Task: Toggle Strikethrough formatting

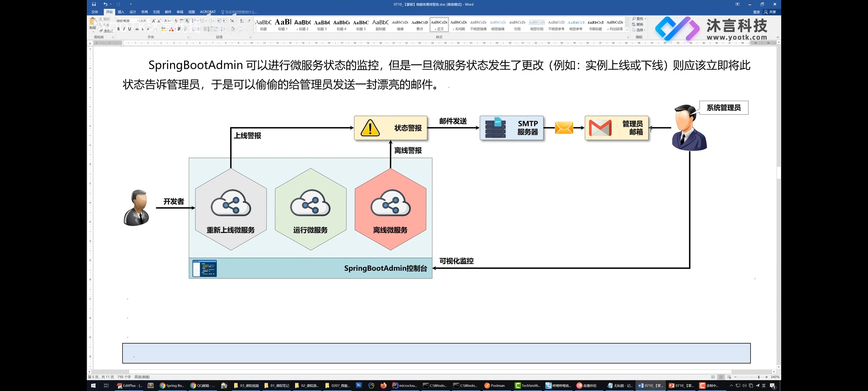Action: (137, 29)
